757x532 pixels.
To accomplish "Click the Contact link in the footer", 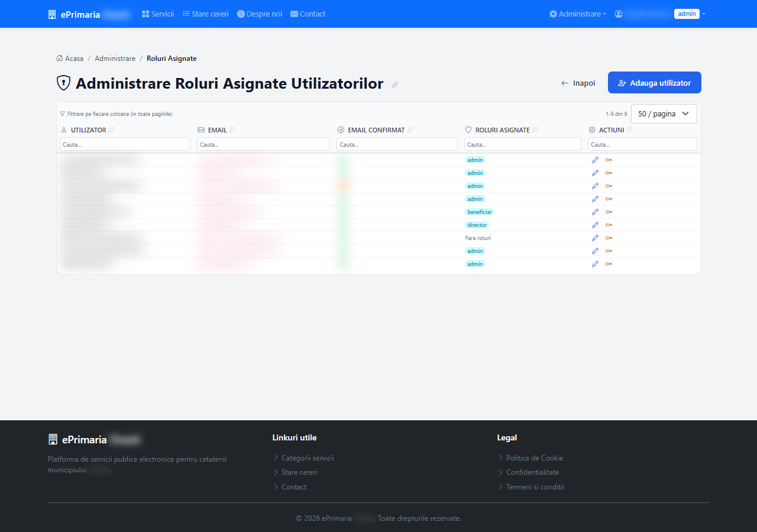I will (x=294, y=487).
